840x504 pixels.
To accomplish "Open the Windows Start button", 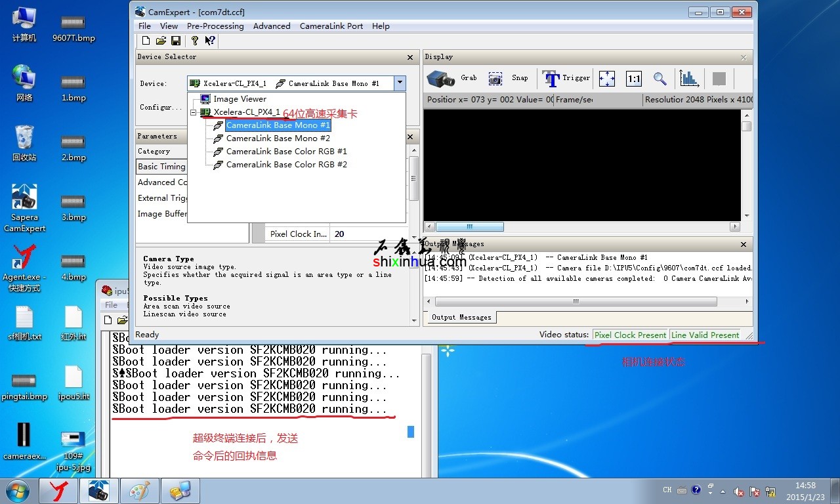I will (x=17, y=491).
